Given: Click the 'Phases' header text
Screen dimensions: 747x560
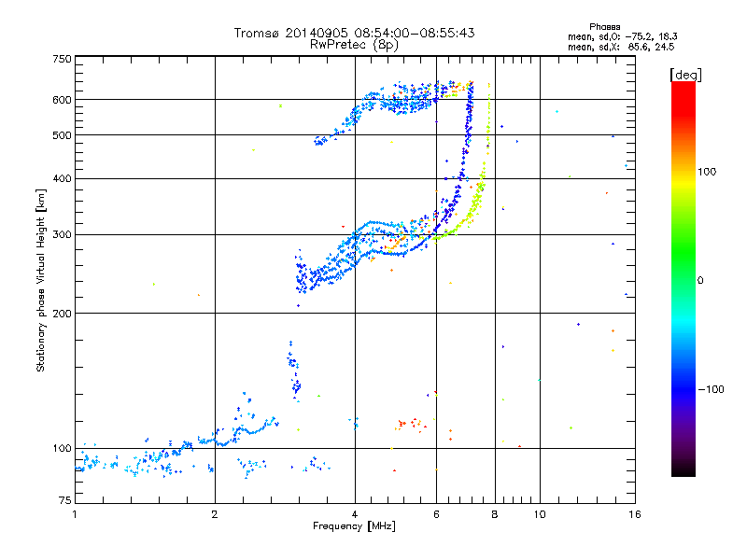Looking at the screenshot, I should 604,27.
